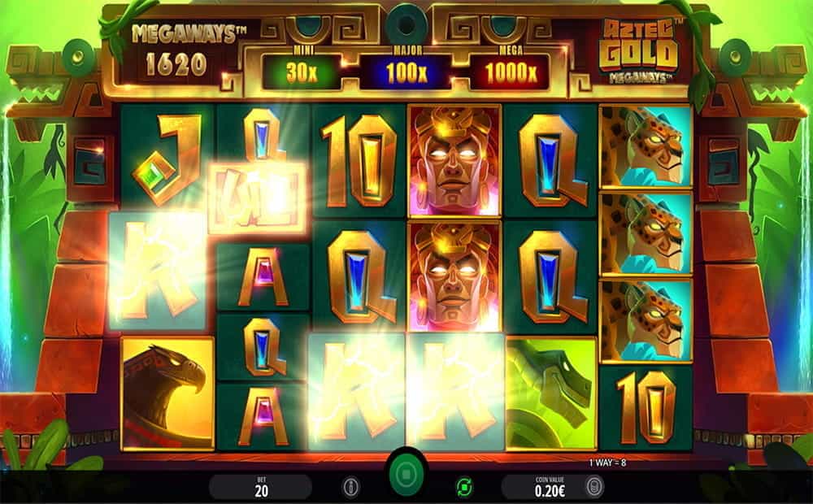Click the green spin stop button
The image size is (813, 504).
(x=406, y=475)
